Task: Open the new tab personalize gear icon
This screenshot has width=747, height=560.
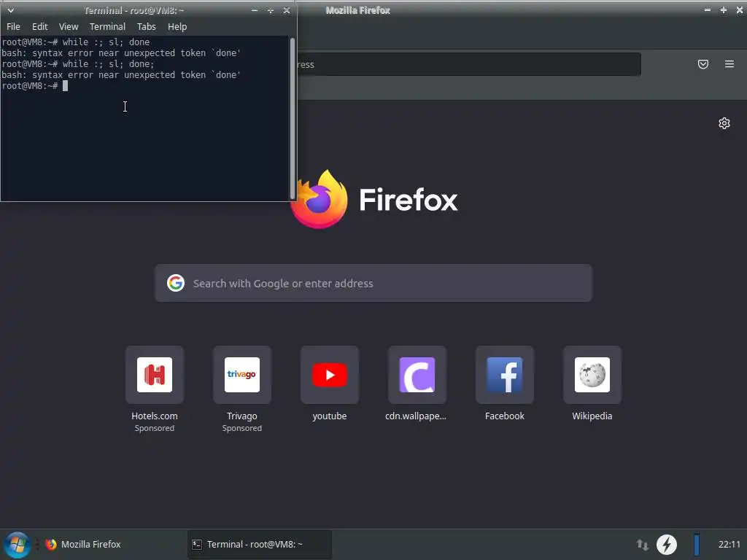Action: pyautogui.click(x=724, y=123)
